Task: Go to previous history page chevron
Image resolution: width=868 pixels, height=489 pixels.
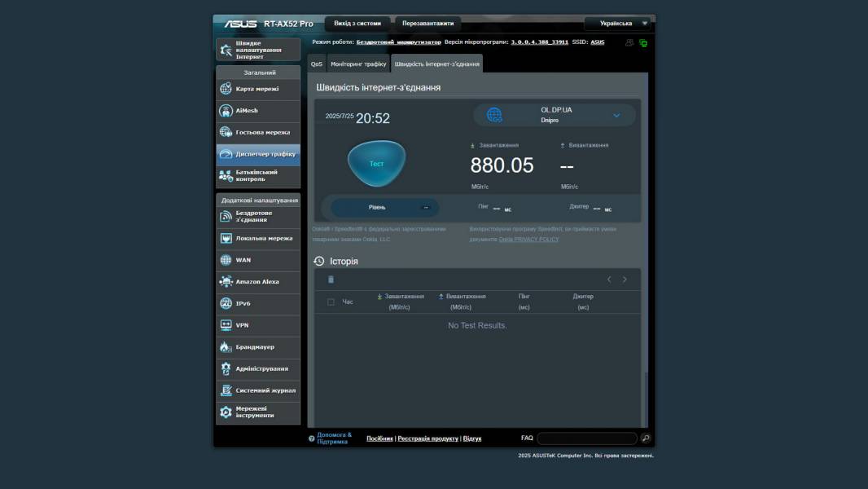Action: click(608, 280)
